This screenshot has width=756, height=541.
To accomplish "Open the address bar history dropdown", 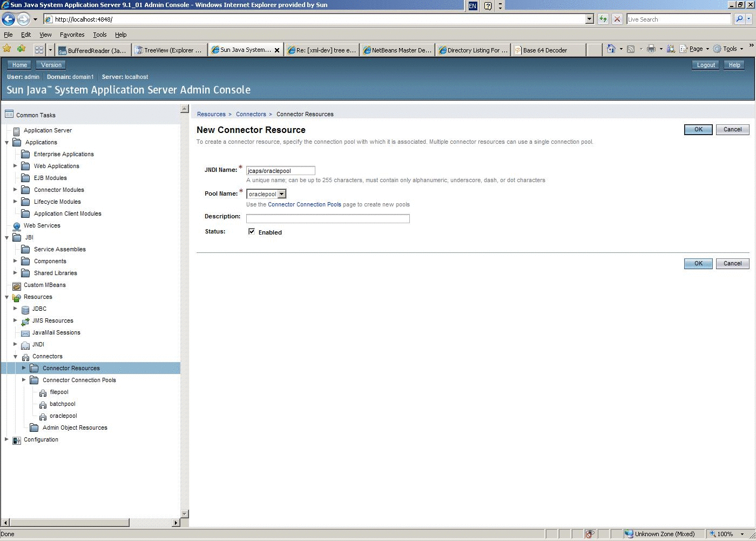I will click(589, 19).
